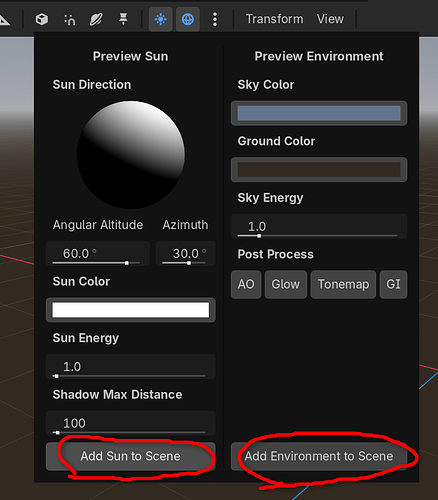438x500 pixels.
Task: Toggle the Tonemap post process button
Action: click(343, 284)
